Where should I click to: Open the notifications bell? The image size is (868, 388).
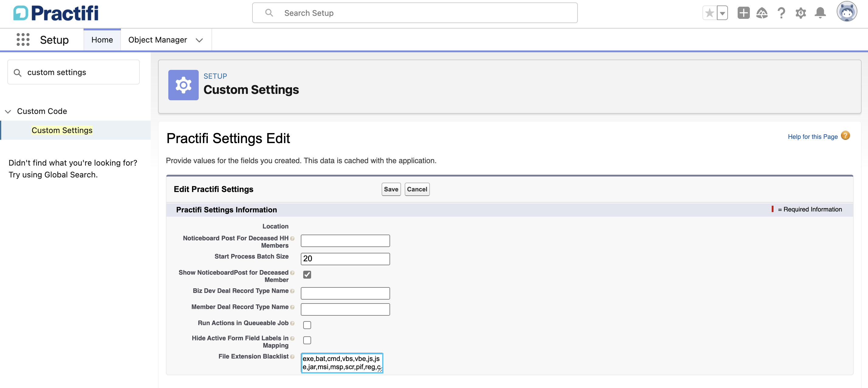click(x=820, y=13)
